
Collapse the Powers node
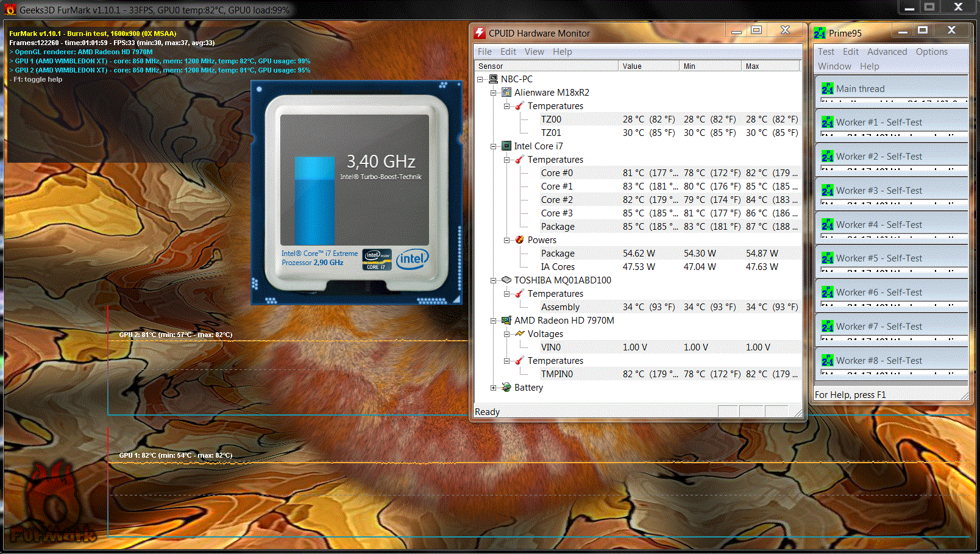click(x=507, y=240)
